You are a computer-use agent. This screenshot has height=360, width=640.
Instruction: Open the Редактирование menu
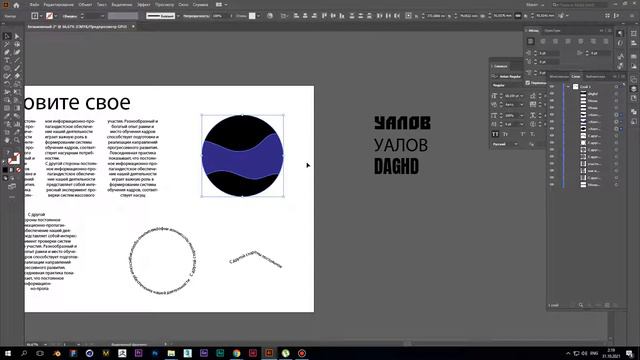coord(58,4)
